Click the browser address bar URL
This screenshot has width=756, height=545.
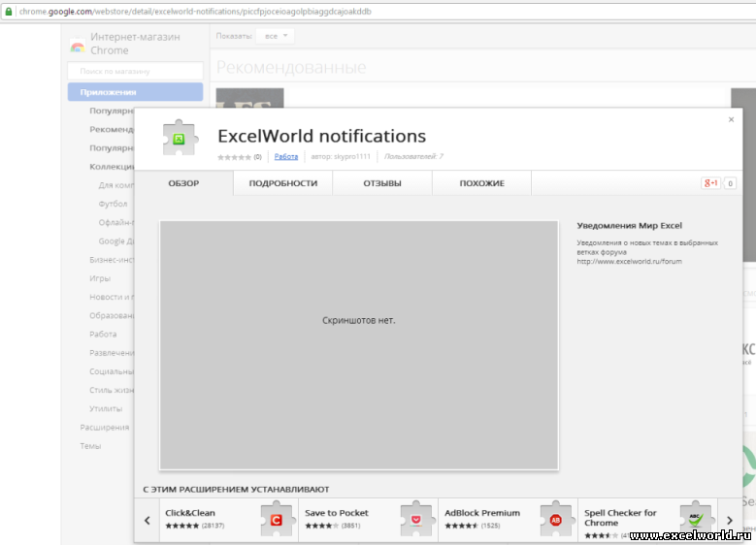(195, 11)
